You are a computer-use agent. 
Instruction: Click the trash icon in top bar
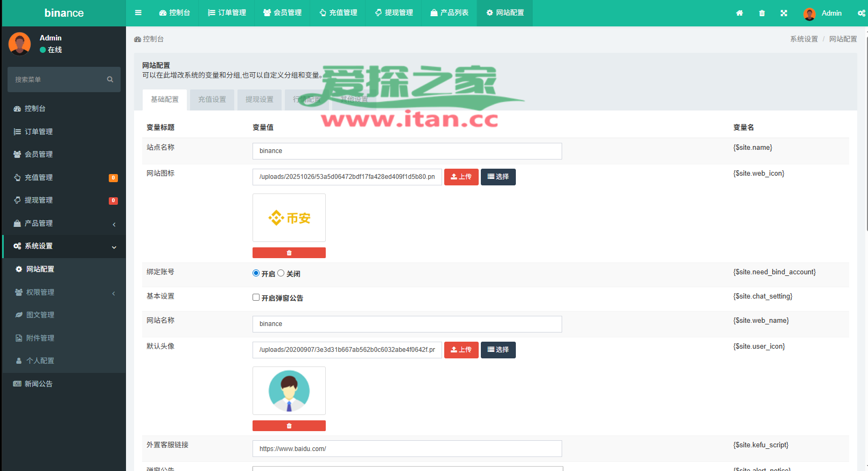pyautogui.click(x=762, y=13)
